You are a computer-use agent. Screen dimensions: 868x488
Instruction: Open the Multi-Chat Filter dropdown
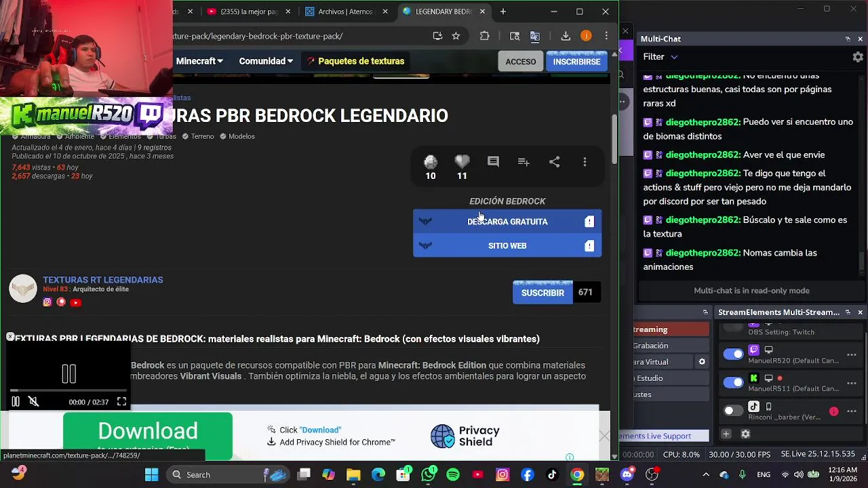660,57
